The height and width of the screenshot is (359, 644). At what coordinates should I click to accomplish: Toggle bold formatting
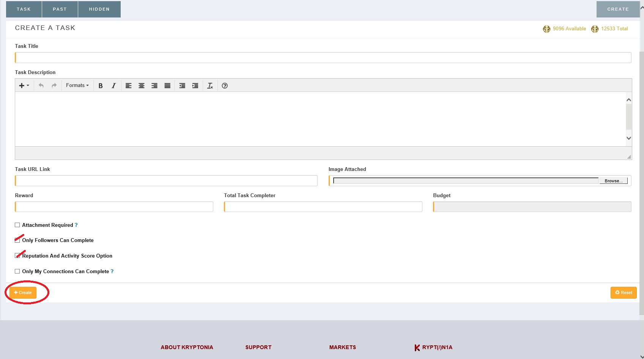pyautogui.click(x=101, y=85)
